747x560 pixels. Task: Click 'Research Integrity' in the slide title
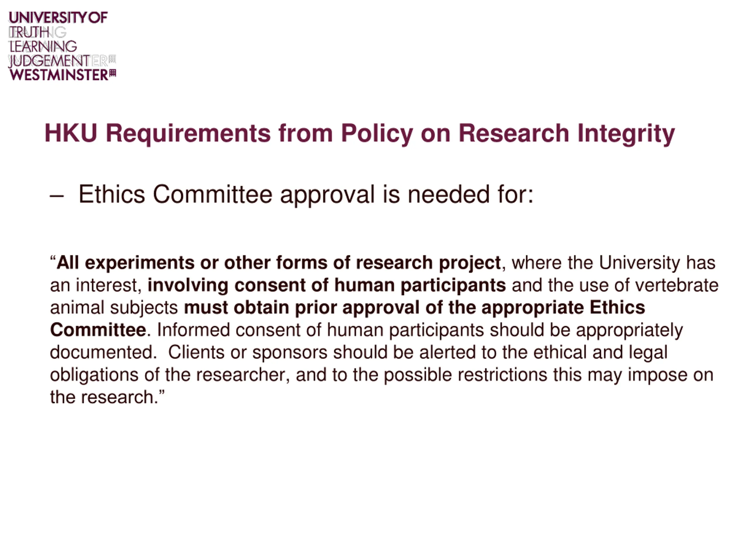tap(567, 133)
